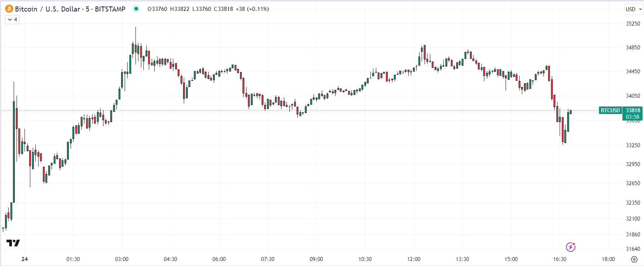Click the 12:00 time axis label
This screenshot has width=644, height=266.
coord(414,259)
